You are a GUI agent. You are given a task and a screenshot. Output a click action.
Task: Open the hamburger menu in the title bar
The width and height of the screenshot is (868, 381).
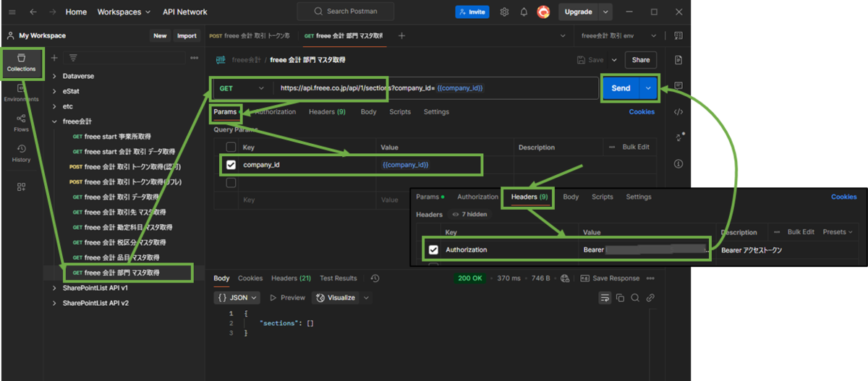(x=12, y=12)
